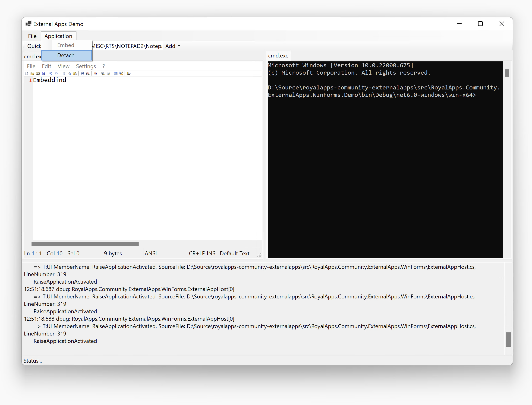The width and height of the screenshot is (532, 405).
Task: Select Detach from Application menu
Action: (x=66, y=55)
